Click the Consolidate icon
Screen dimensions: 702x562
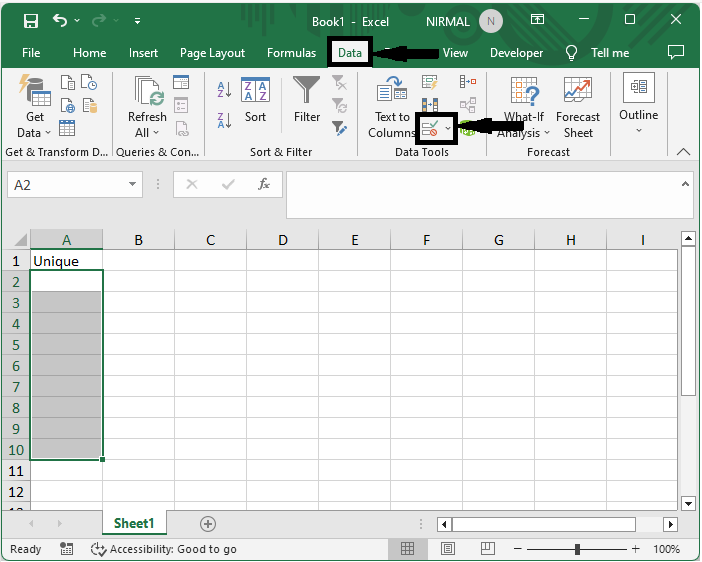point(468,82)
